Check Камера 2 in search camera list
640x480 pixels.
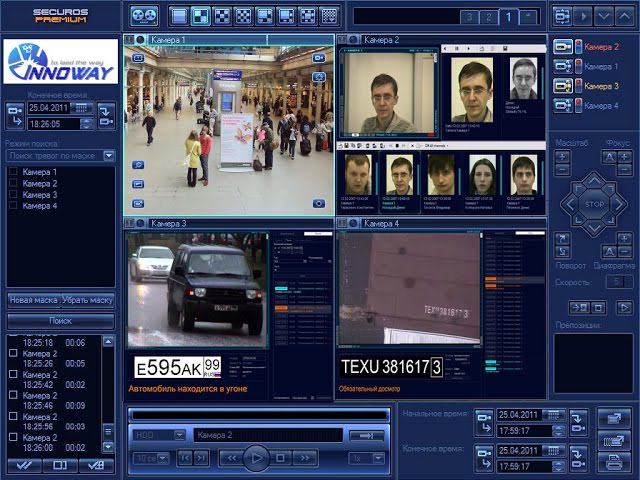(13, 183)
